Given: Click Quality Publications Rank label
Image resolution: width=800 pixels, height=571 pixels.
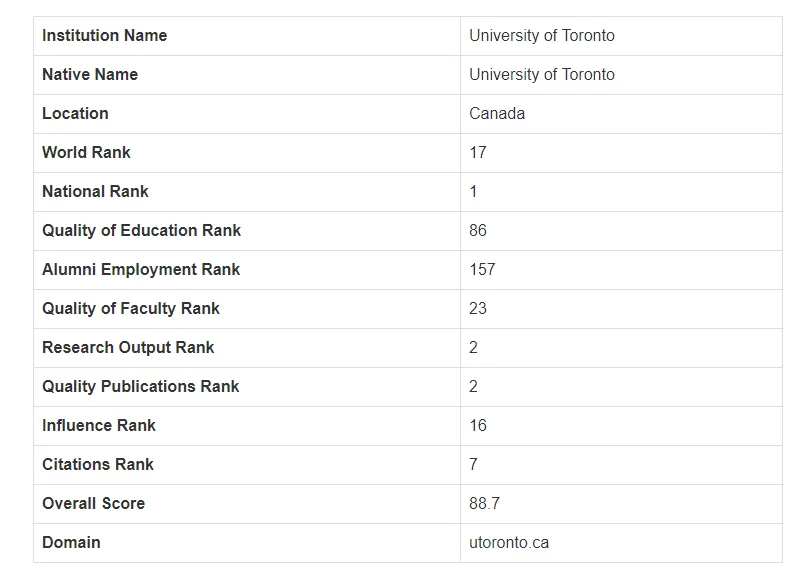Looking at the screenshot, I should [140, 386].
